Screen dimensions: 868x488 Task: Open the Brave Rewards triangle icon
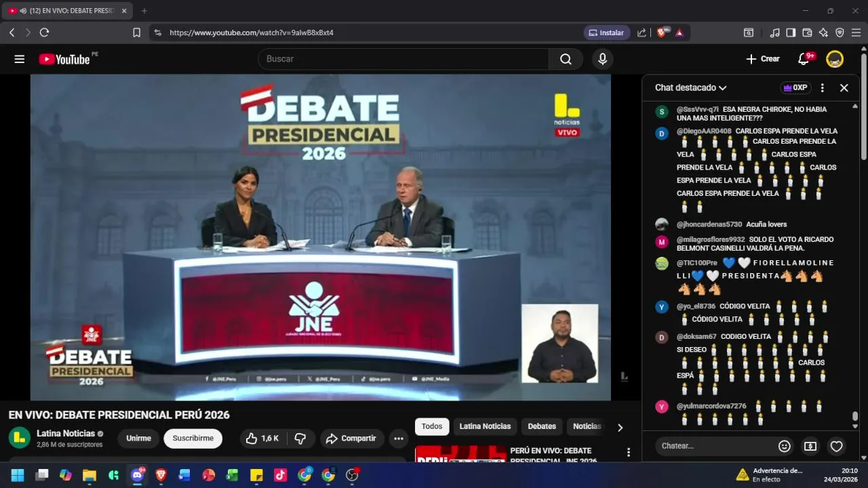click(x=679, y=33)
